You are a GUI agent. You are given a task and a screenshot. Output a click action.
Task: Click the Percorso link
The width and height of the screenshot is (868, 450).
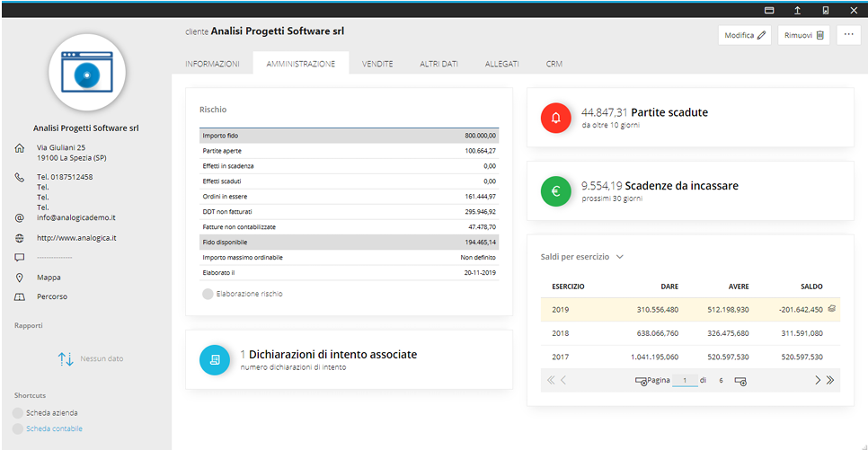point(52,296)
